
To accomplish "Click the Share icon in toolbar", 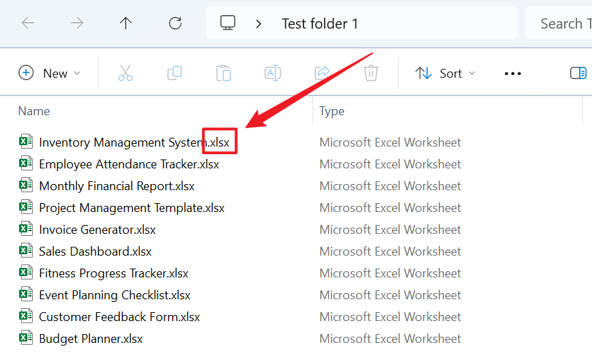I will point(322,73).
